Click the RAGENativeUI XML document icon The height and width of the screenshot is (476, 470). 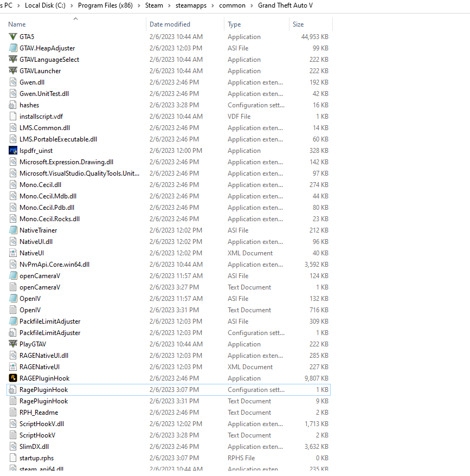[x=13, y=366]
